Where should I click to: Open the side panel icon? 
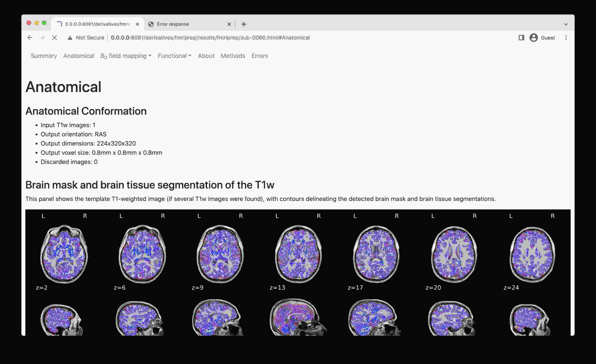[x=521, y=38]
